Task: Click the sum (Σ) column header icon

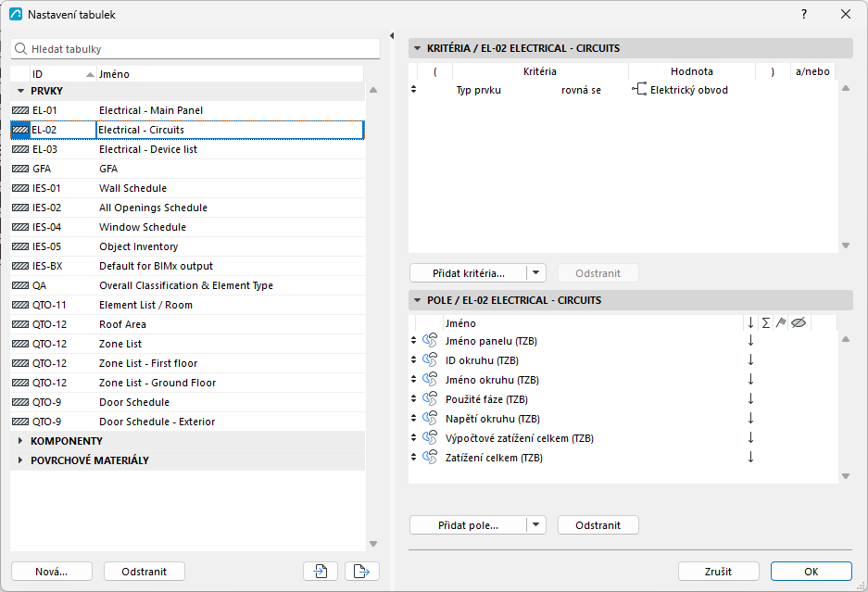Action: click(x=765, y=322)
